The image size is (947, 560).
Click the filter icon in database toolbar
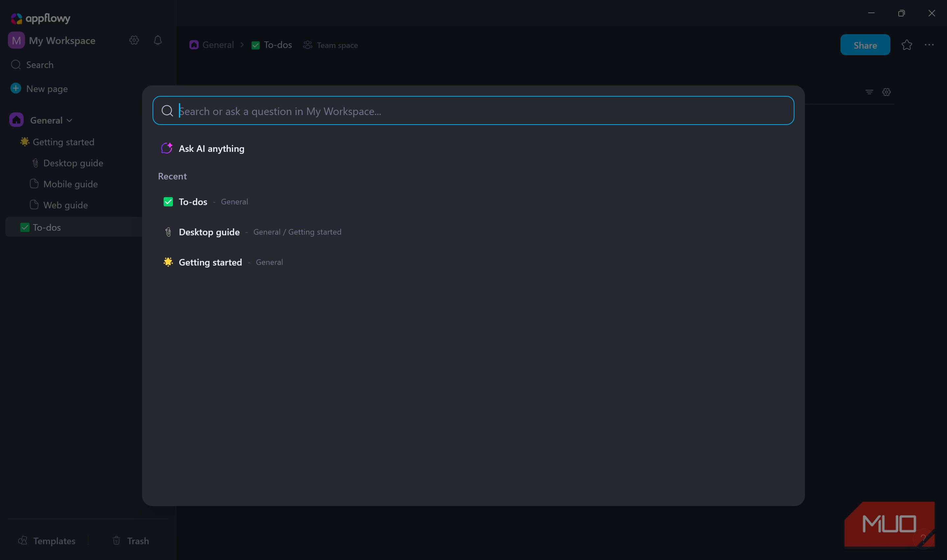(869, 92)
